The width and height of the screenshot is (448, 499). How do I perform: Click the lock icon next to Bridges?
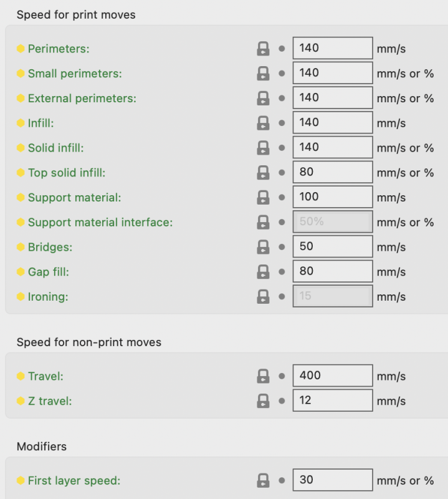[x=263, y=247]
